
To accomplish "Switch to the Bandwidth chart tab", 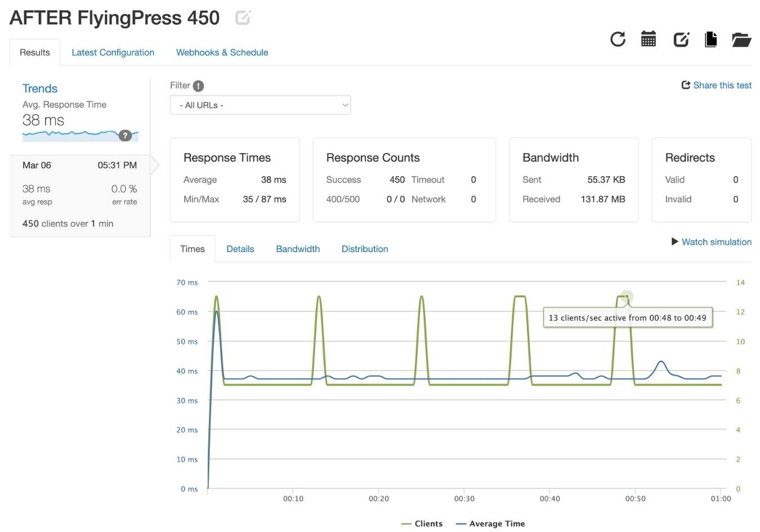I will [298, 249].
